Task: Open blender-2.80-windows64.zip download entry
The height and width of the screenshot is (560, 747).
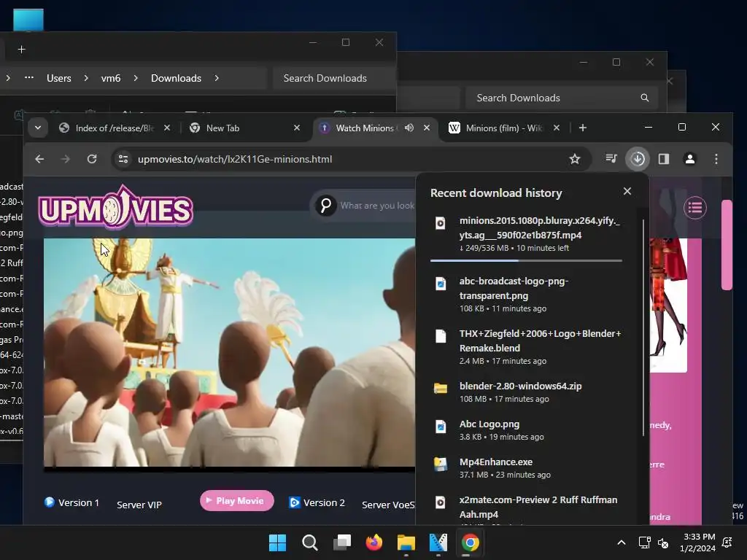Action: point(527,392)
